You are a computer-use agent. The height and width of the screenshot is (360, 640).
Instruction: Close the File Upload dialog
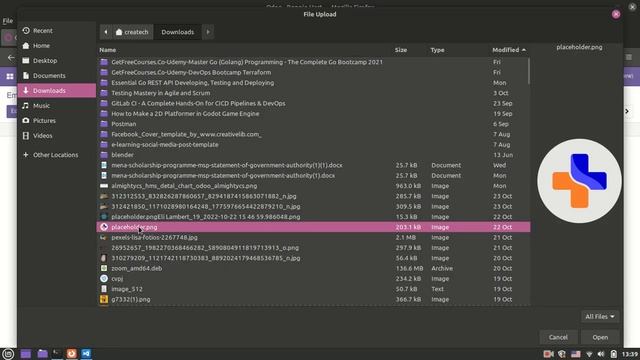point(616,14)
